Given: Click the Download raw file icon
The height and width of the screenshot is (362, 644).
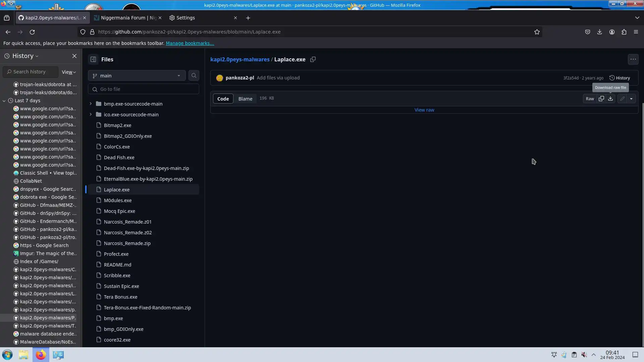Looking at the screenshot, I should [610, 99].
